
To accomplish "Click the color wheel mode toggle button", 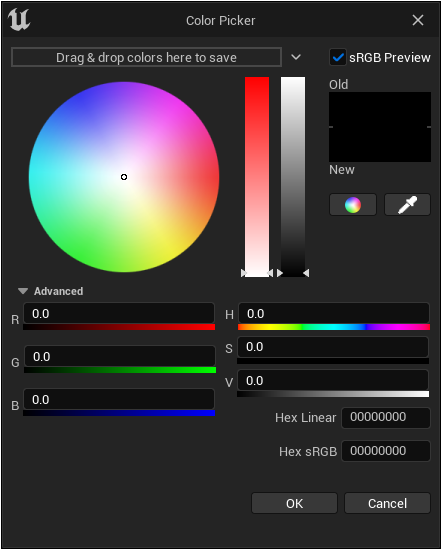I will point(353,204).
